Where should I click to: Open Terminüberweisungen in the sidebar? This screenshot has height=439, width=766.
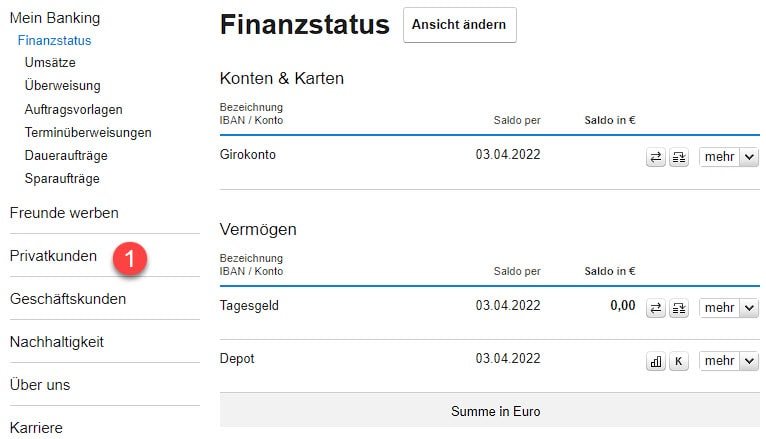pyautogui.click(x=88, y=132)
